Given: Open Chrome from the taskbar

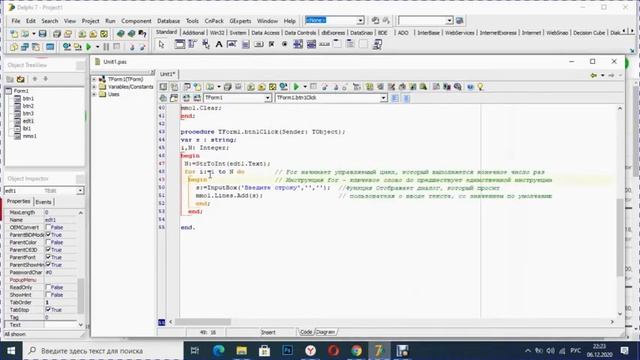Looking at the screenshot, I should [x=356, y=351].
